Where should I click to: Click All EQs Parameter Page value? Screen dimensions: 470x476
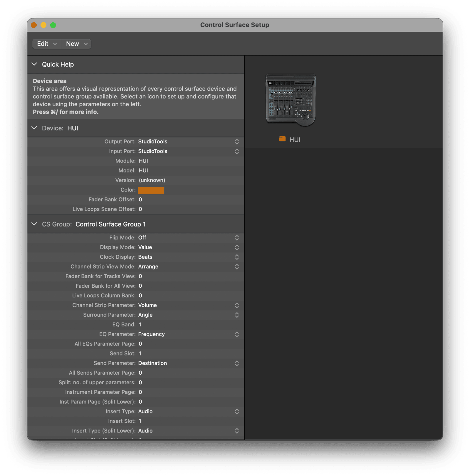point(140,344)
